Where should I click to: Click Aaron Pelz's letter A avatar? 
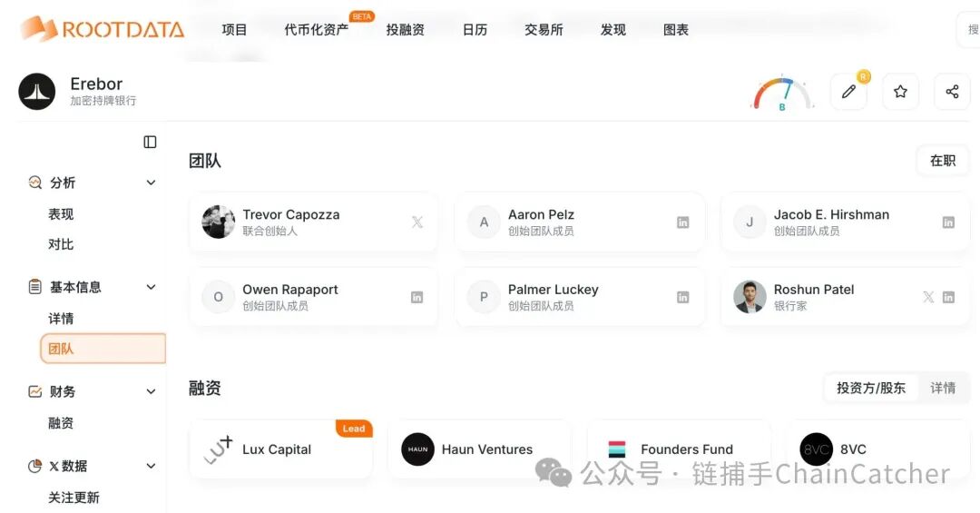[x=484, y=222]
